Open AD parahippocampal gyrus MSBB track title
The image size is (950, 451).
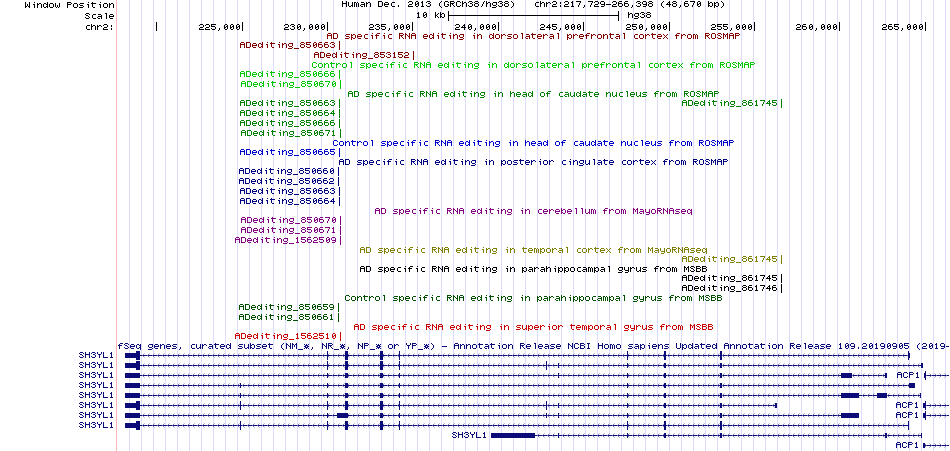(x=533, y=269)
